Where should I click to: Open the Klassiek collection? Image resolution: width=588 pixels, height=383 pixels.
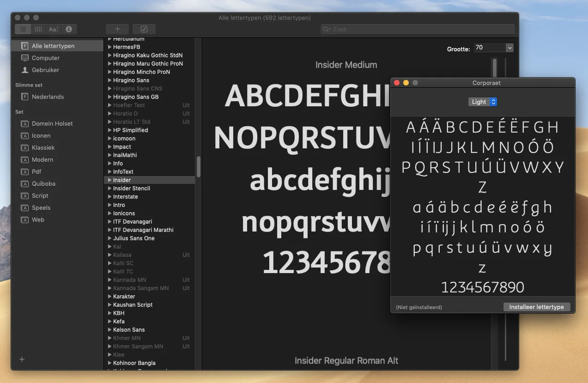57,147
